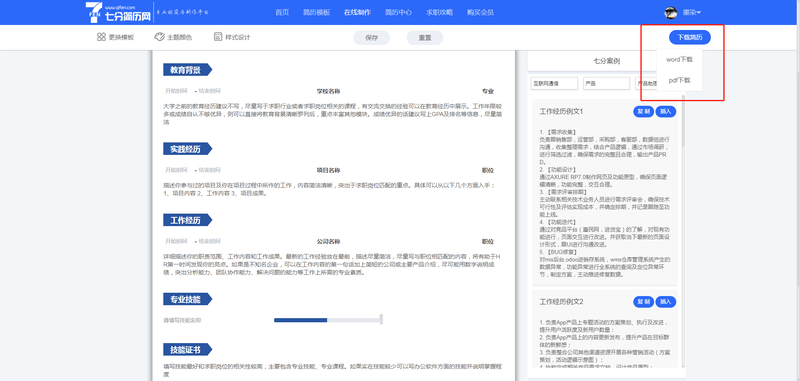Open the 互联网通信 industry dropdown

554,83
